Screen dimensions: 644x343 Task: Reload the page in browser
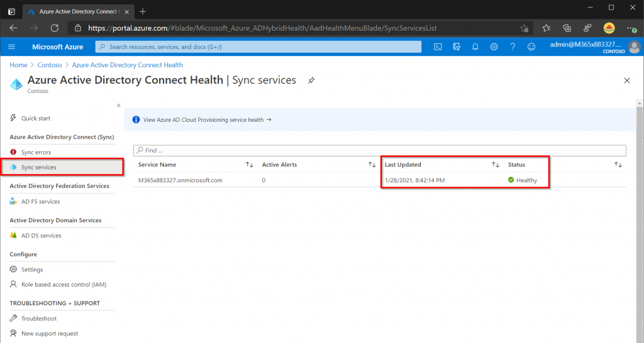(x=54, y=28)
